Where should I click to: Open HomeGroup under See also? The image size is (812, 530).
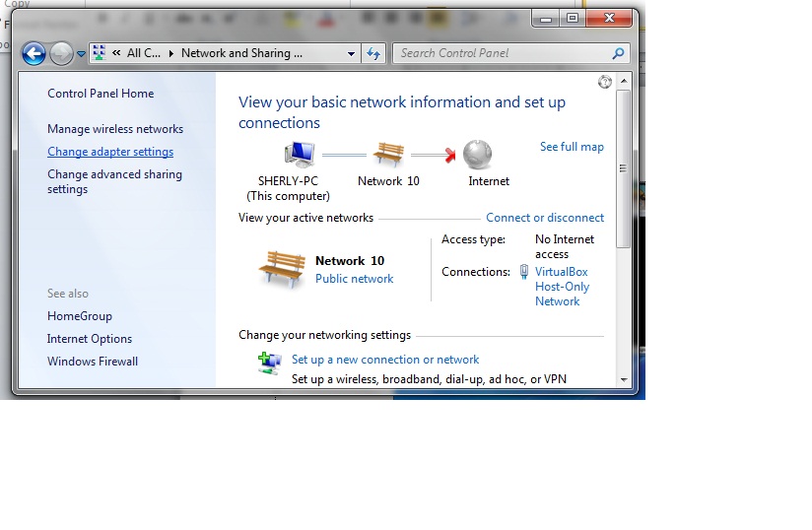79,316
